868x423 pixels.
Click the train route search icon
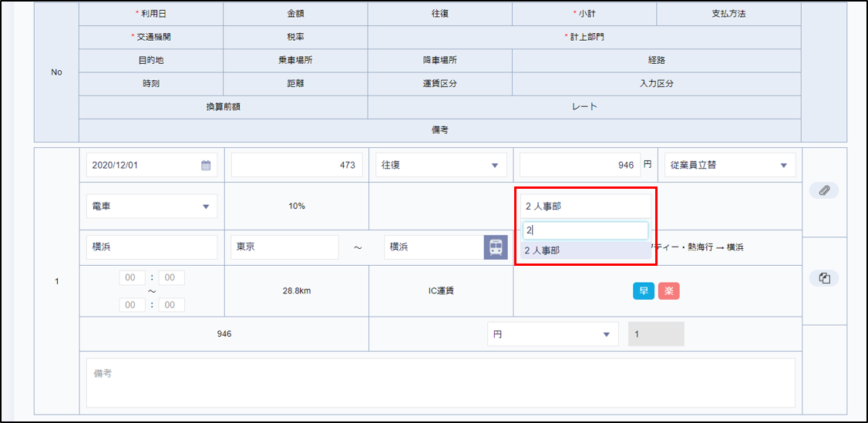pyautogui.click(x=496, y=247)
